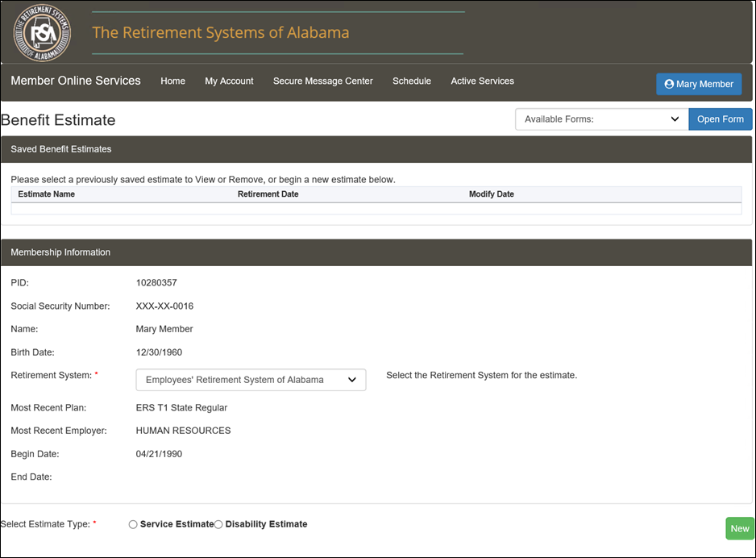Image resolution: width=756 pixels, height=558 pixels.
Task: Select the Disability Estimate radio button
Action: click(218, 524)
